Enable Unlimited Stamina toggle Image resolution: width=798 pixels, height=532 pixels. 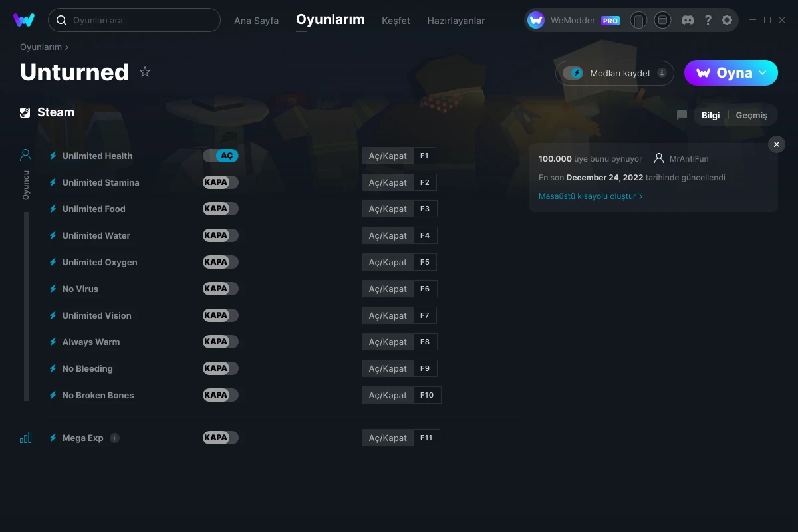[x=221, y=182]
